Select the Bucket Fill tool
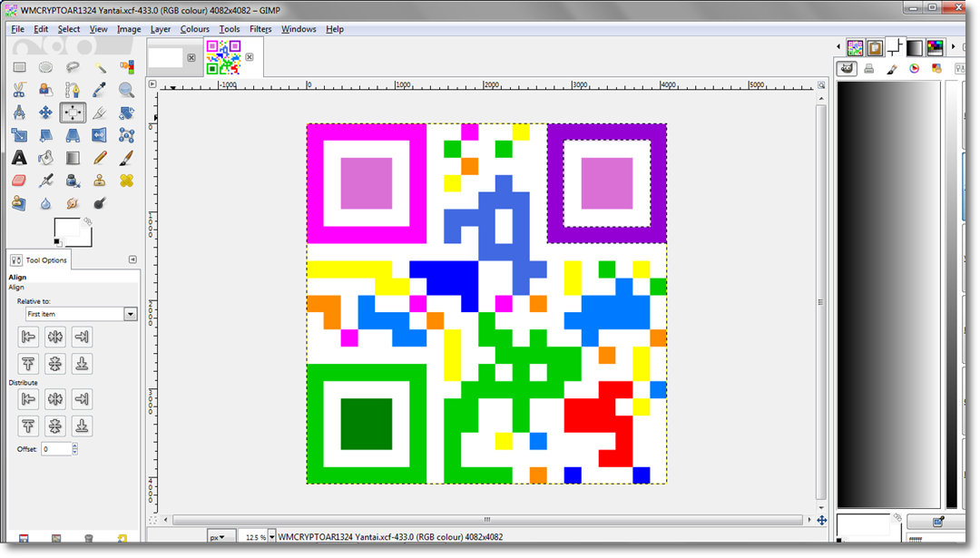Image resolution: width=980 pixels, height=558 pixels. tap(45, 158)
